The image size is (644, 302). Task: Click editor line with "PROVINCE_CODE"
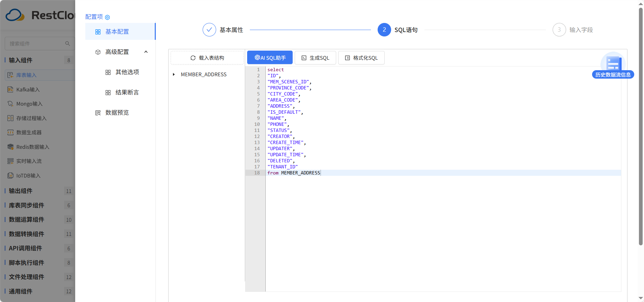tap(443, 88)
